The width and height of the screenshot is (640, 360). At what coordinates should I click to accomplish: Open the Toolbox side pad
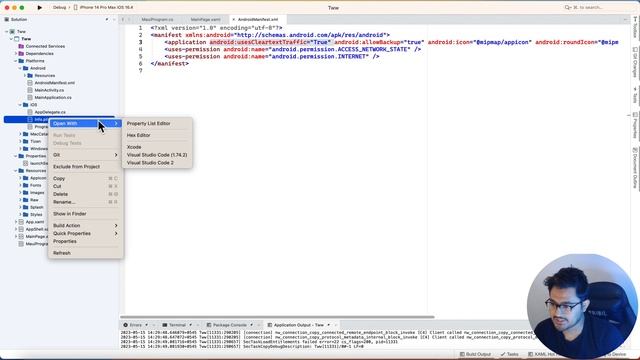tap(635, 28)
